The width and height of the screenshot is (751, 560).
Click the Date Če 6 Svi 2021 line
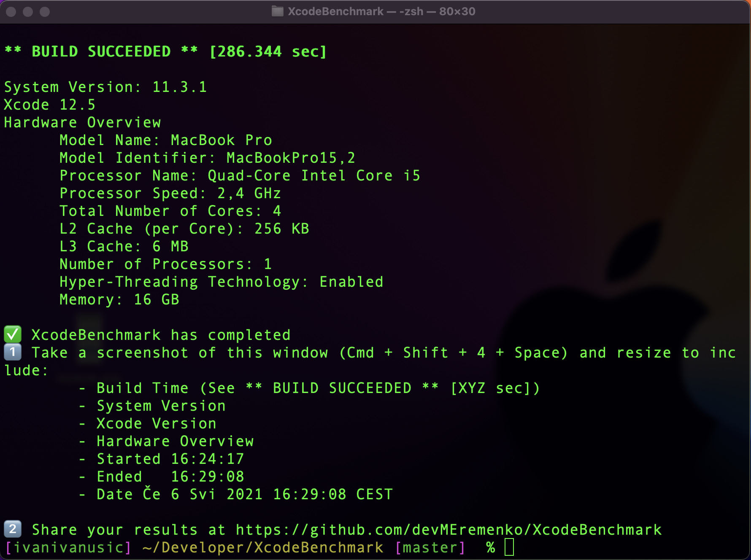coord(235,494)
